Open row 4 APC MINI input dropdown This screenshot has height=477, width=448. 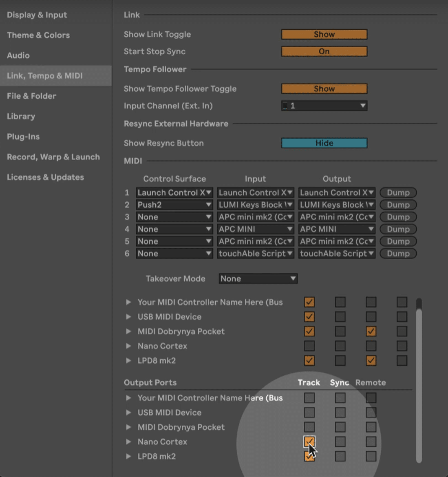255,229
